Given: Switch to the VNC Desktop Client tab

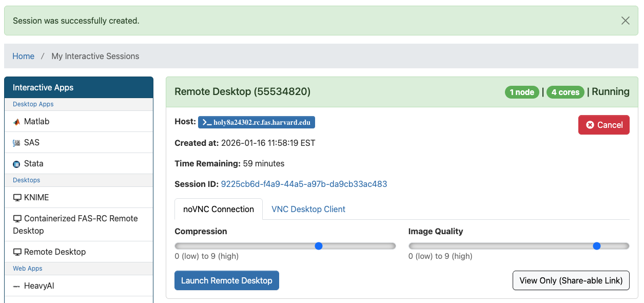Looking at the screenshot, I should [308, 209].
